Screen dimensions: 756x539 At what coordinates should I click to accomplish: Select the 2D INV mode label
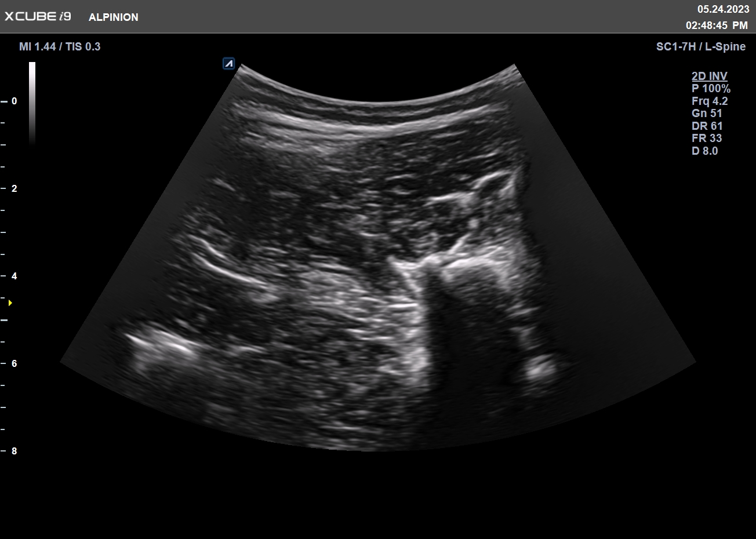tap(709, 76)
